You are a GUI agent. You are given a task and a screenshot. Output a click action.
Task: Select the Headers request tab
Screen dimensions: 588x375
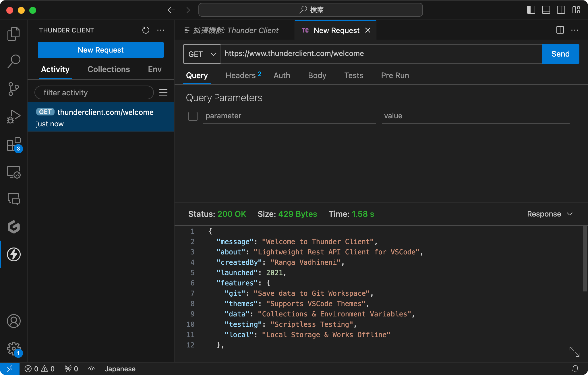click(x=243, y=76)
